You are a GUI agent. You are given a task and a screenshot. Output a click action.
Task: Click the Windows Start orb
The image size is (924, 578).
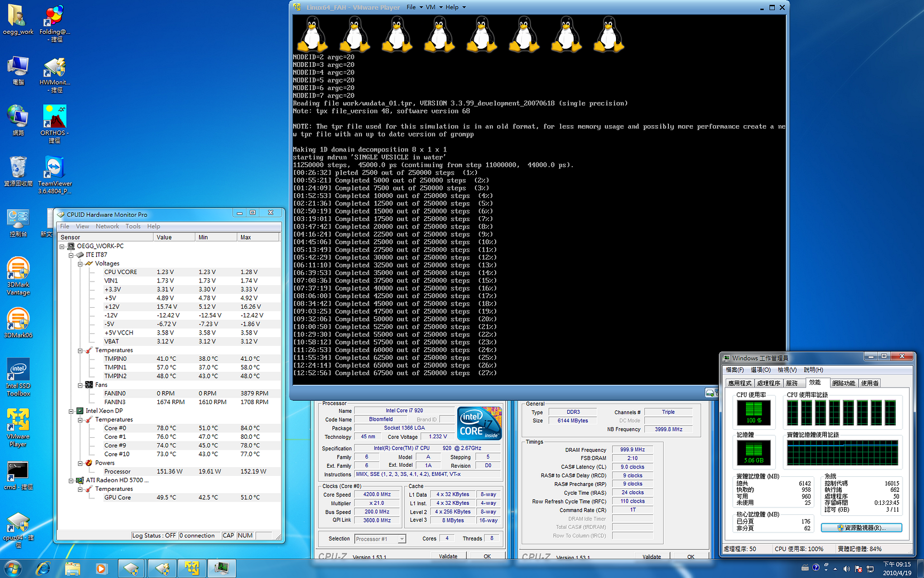12,568
